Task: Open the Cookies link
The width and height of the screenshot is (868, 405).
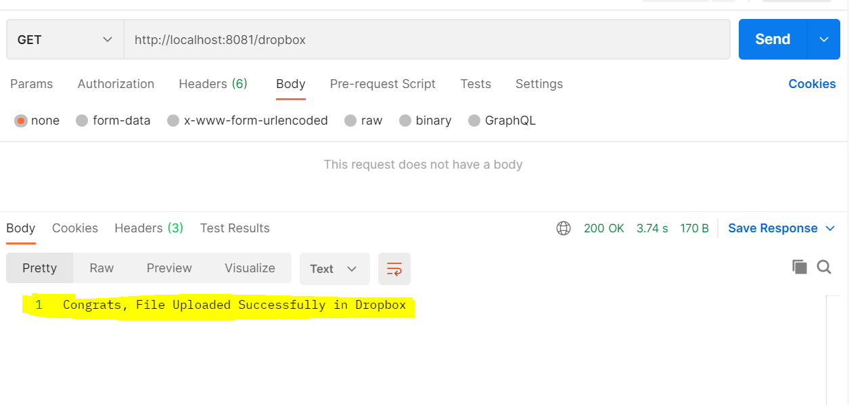Action: click(812, 84)
